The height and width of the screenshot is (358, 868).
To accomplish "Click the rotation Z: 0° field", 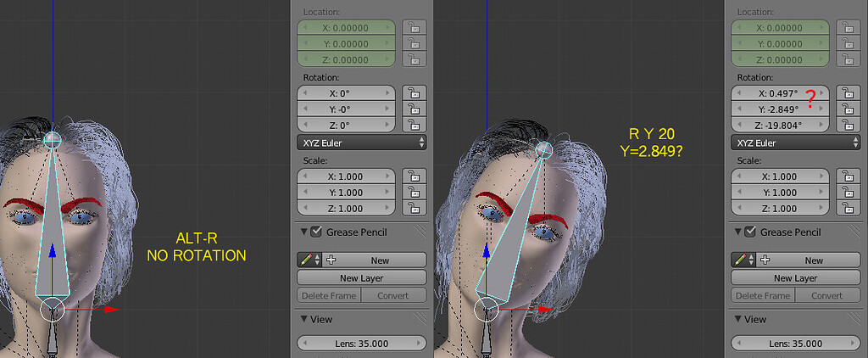I will point(346,126).
